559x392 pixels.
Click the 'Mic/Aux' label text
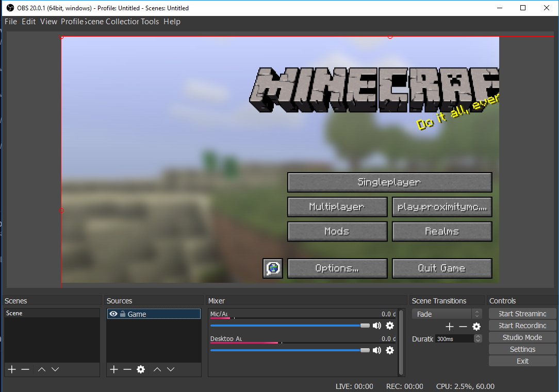(x=219, y=314)
